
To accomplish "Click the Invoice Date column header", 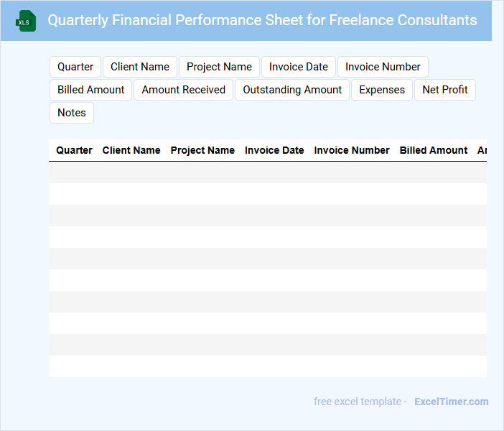I will (x=274, y=151).
